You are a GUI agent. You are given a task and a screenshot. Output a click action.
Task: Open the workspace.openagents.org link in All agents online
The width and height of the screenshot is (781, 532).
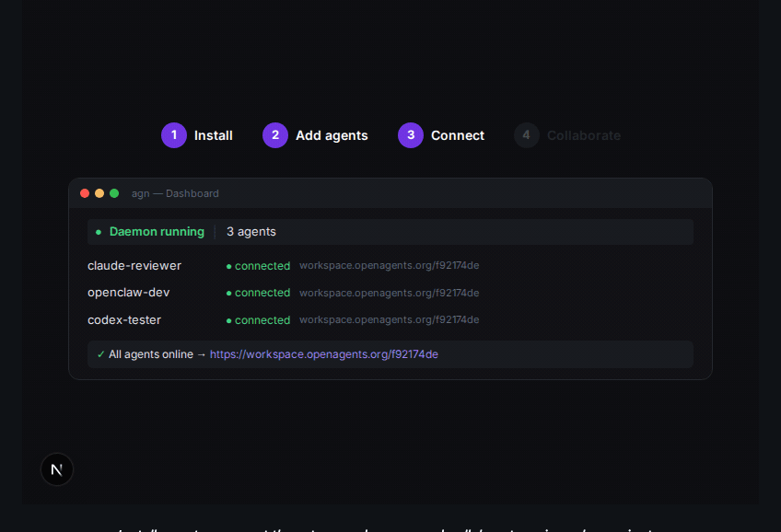pos(324,354)
